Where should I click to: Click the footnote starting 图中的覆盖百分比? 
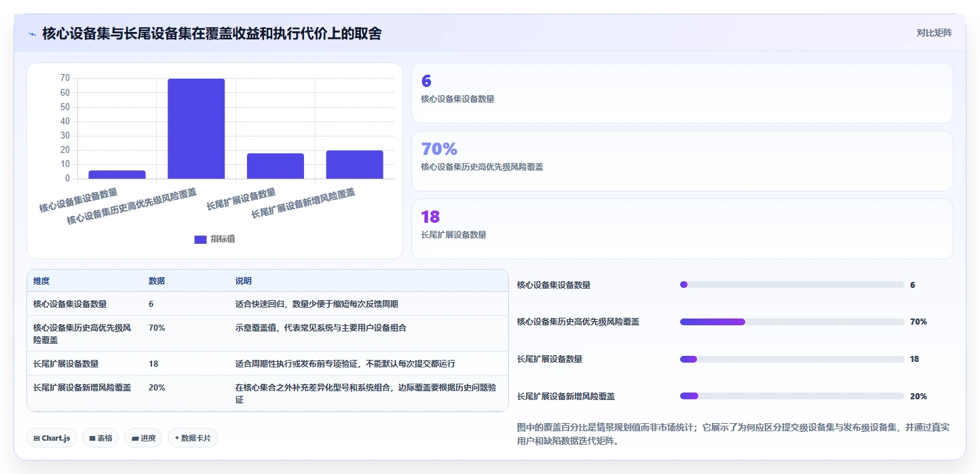point(733,434)
